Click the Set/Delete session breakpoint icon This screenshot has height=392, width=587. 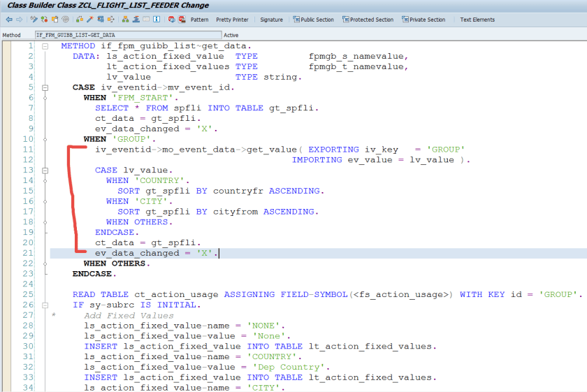pyautogui.click(x=172, y=20)
